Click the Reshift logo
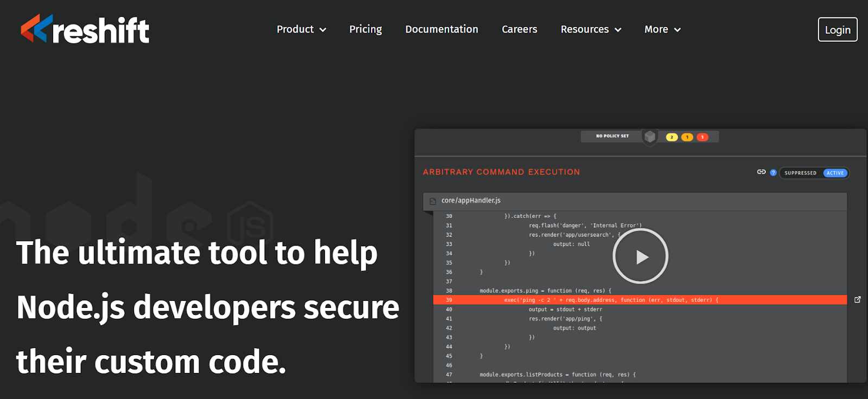868x399 pixels. [x=85, y=29]
